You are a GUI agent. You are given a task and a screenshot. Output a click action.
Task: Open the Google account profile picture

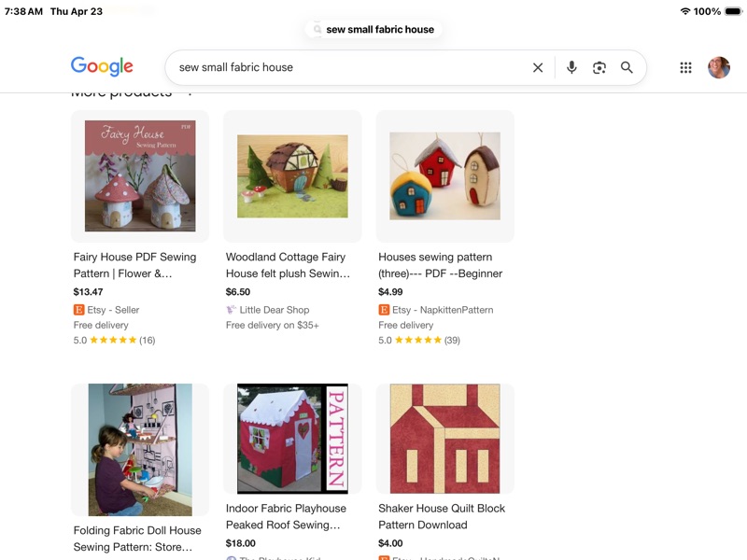point(718,67)
